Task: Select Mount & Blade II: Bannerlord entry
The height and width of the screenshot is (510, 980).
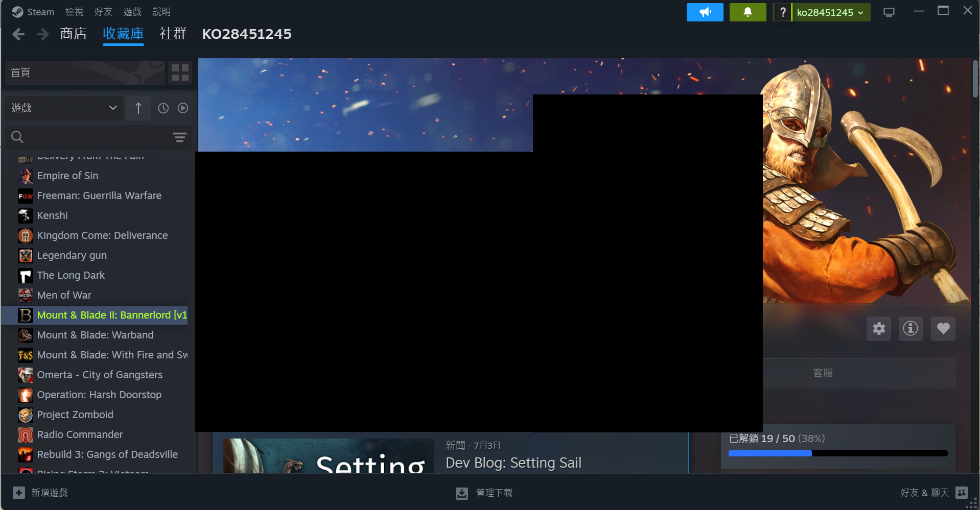Action: click(95, 315)
